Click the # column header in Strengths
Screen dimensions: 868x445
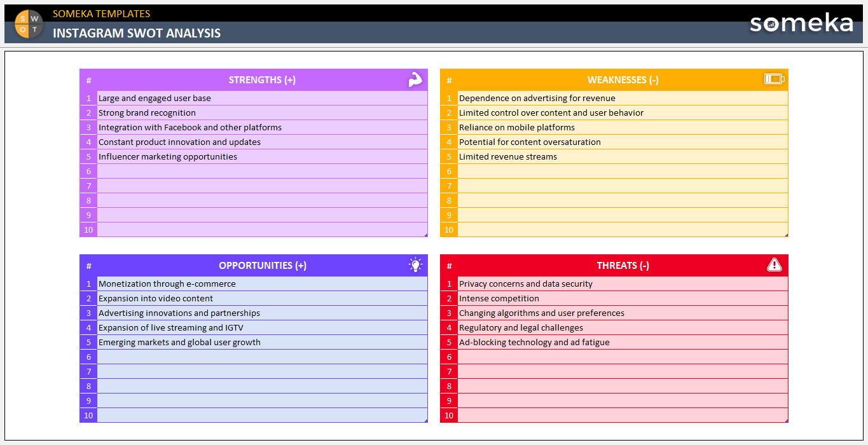coord(88,80)
